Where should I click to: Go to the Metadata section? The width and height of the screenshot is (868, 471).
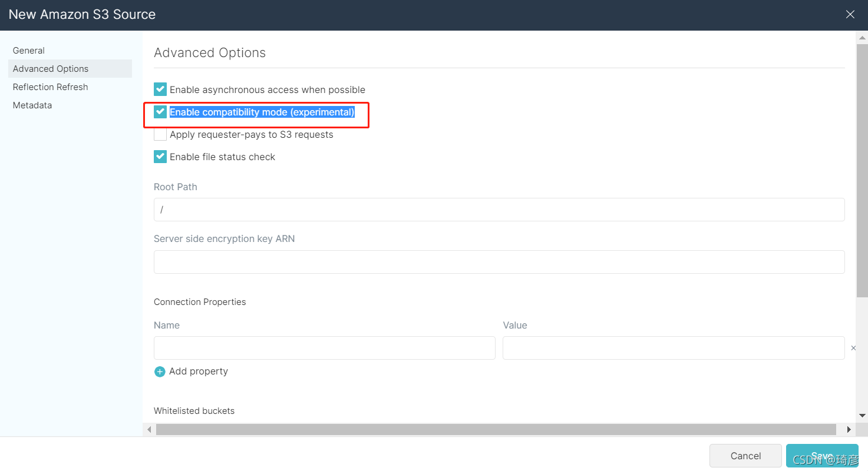[x=32, y=105]
